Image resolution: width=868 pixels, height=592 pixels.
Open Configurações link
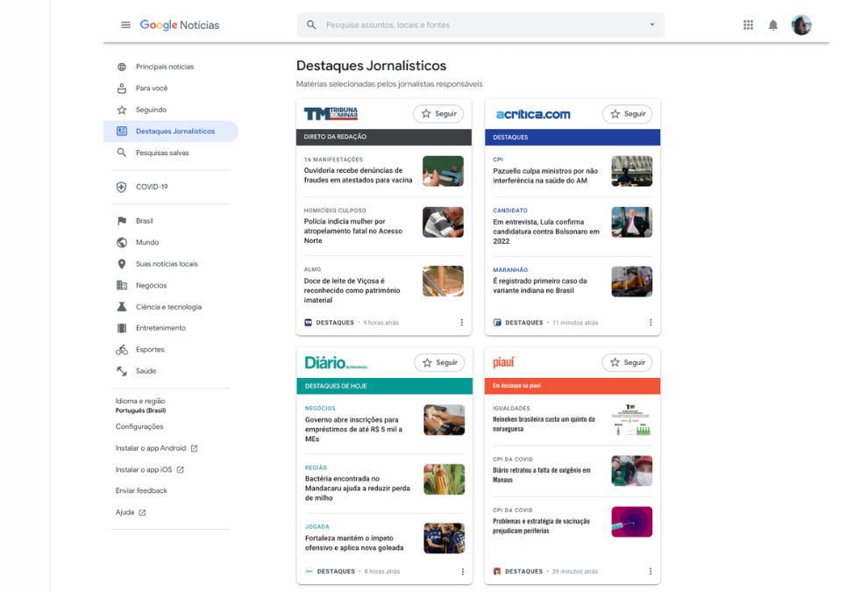(x=139, y=427)
